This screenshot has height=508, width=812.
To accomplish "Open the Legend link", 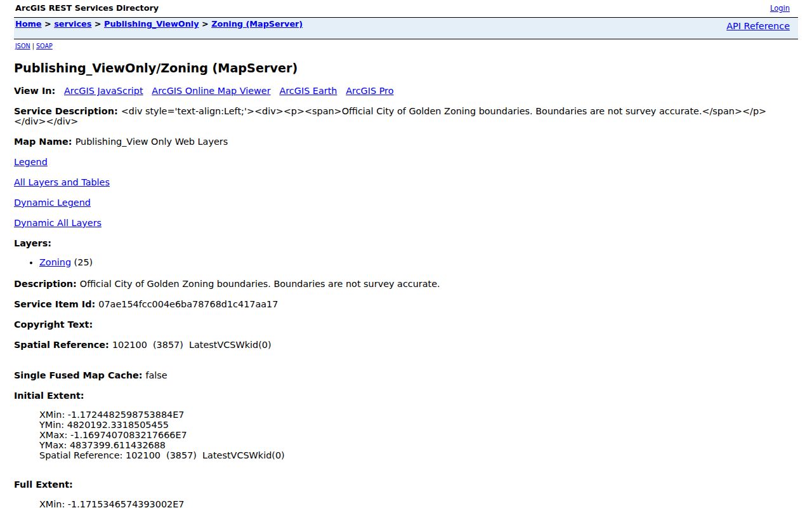I will click(30, 162).
